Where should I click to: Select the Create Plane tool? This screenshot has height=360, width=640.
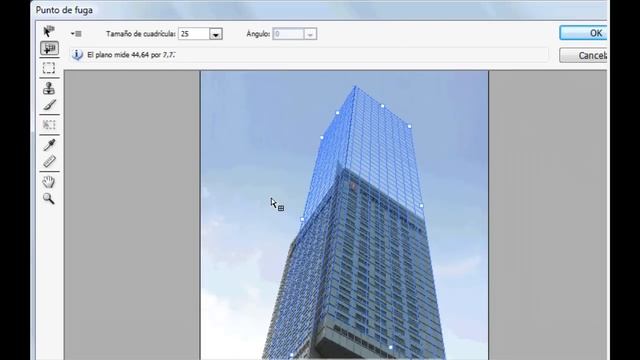coord(49,49)
